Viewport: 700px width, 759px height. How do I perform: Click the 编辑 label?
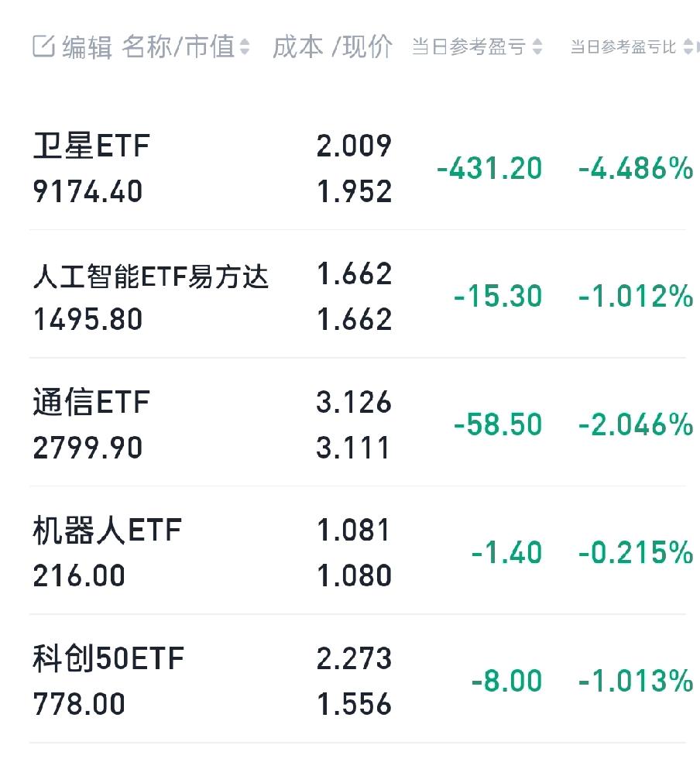[87, 46]
